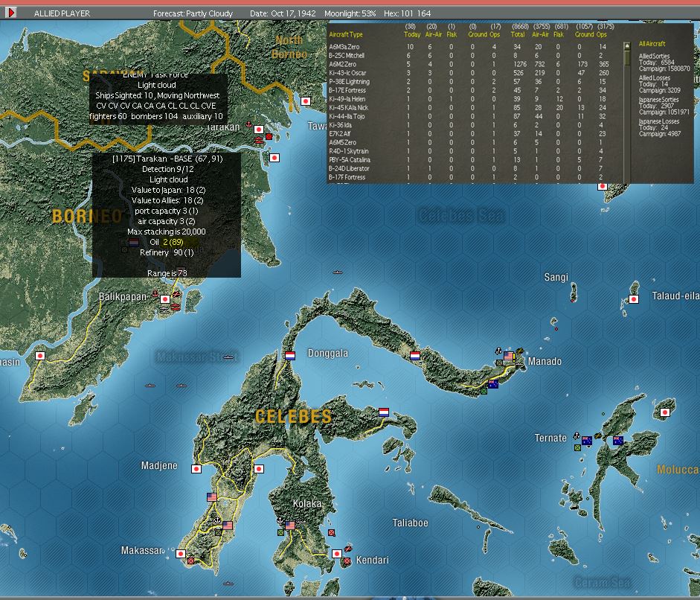Viewport: 700px width, 600px height.
Task: Select the Dutch flag base at Donggala
Action: [290, 356]
